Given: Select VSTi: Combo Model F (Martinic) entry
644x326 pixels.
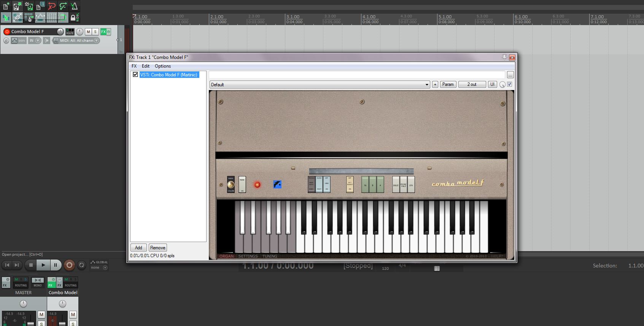Looking at the screenshot, I should (x=169, y=75).
